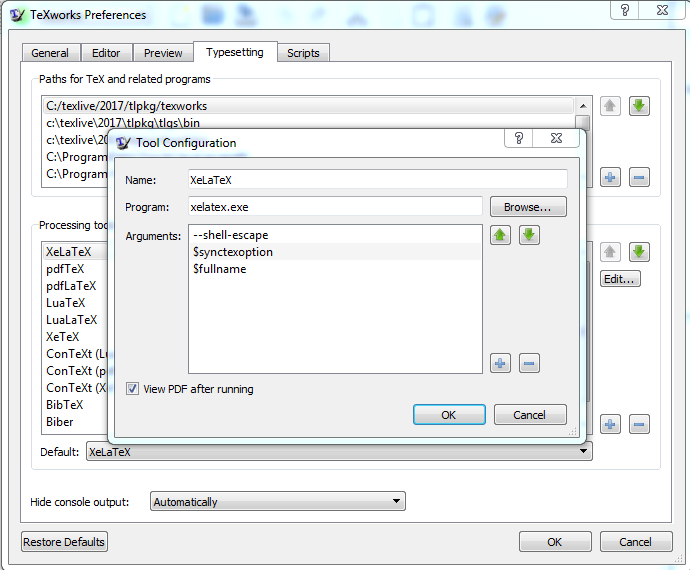Move the selected TeX path up
The width and height of the screenshot is (690, 570).
click(x=610, y=106)
